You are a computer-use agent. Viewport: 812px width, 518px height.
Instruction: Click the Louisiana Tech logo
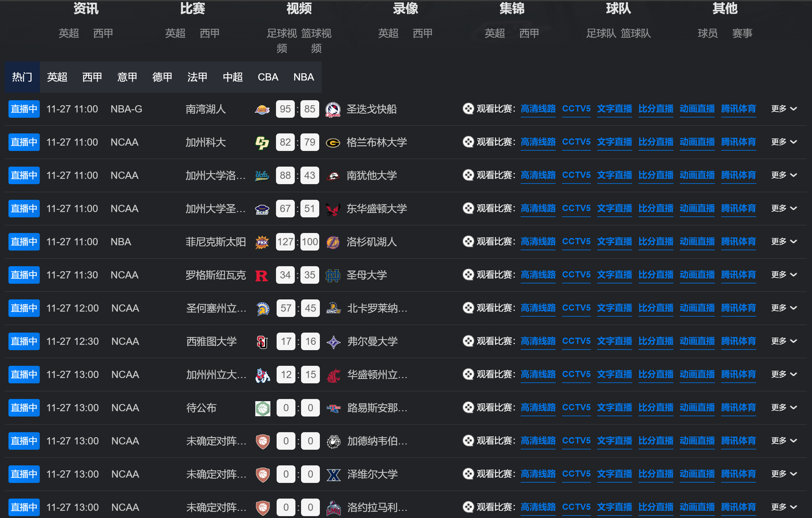(334, 408)
